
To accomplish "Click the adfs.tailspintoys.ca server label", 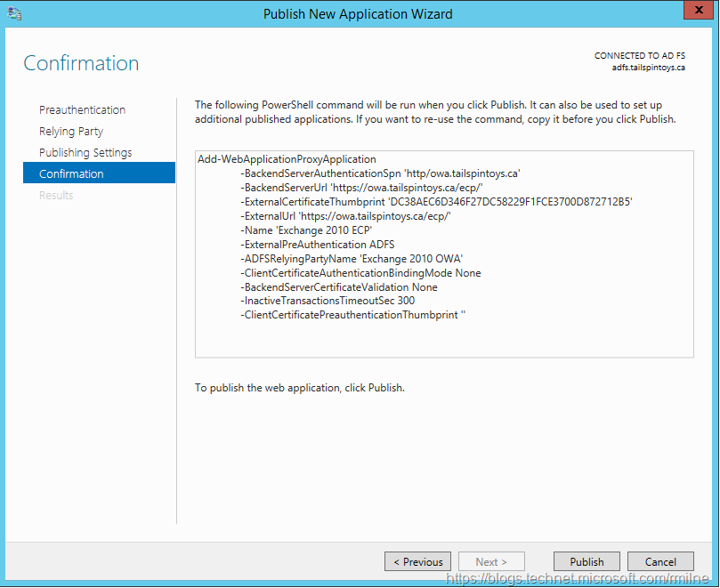I will click(x=648, y=68).
